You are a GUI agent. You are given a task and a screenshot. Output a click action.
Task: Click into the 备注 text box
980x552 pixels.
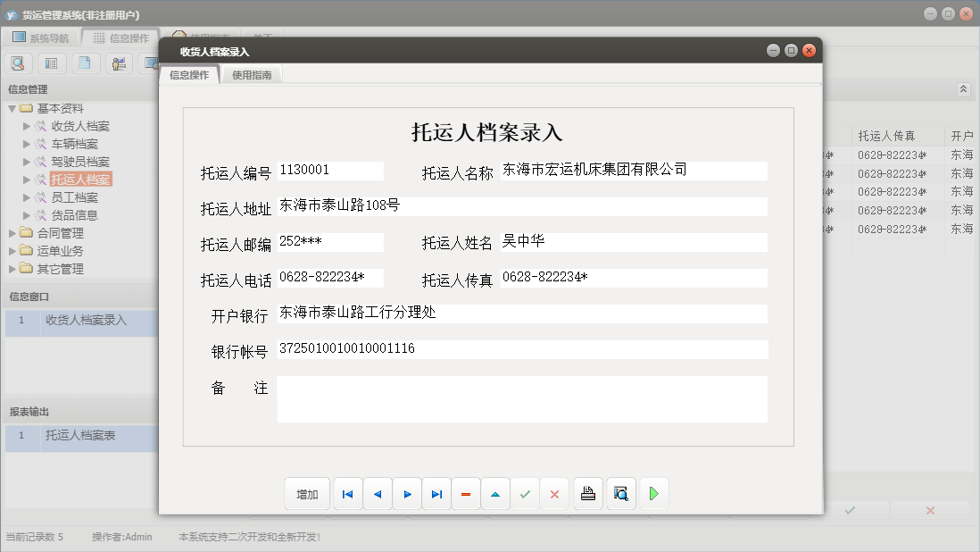522,398
